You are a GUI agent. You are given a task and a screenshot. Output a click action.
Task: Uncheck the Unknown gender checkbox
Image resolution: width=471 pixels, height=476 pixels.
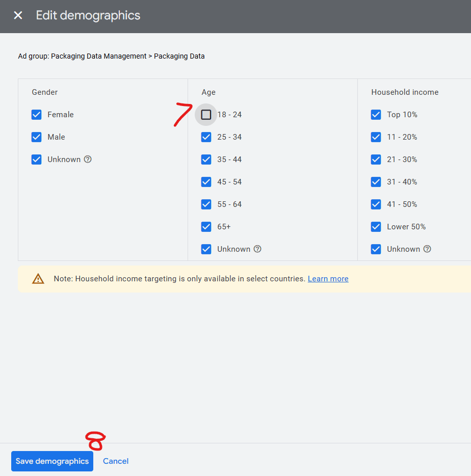coord(36,160)
